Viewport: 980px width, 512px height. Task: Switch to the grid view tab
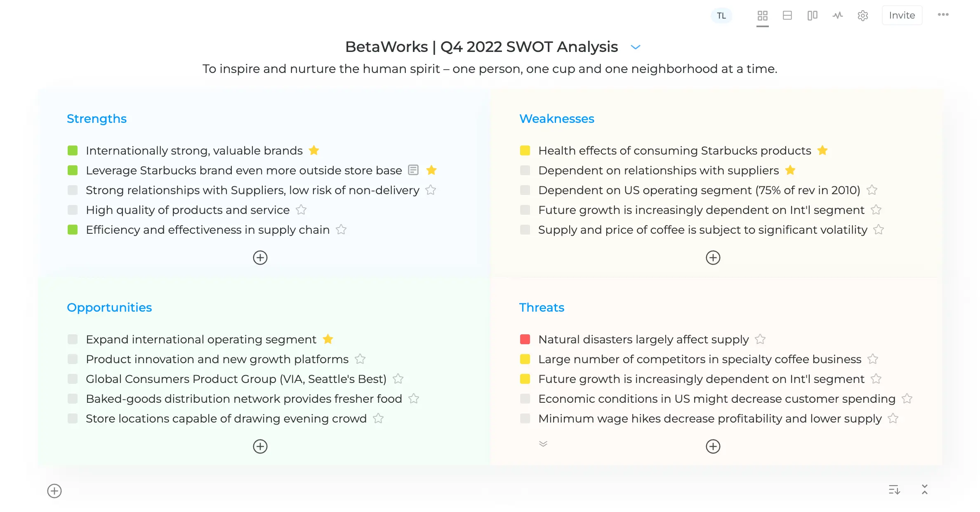pyautogui.click(x=762, y=16)
